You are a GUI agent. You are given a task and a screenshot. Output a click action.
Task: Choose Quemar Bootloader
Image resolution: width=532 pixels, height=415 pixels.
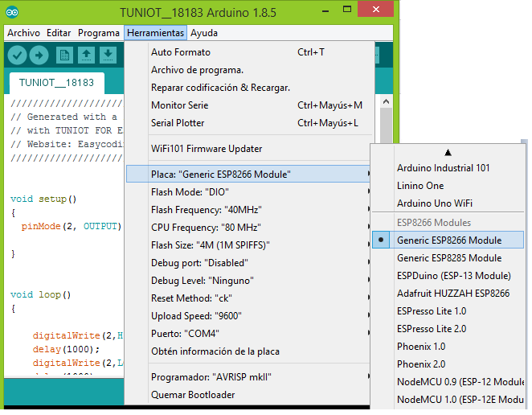[248, 395]
